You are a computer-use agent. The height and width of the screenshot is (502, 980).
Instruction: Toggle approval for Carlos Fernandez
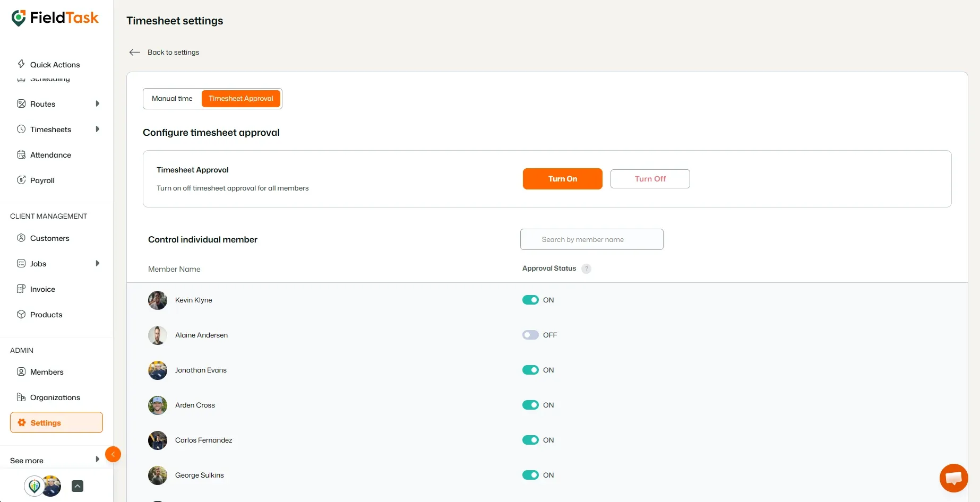(x=530, y=440)
